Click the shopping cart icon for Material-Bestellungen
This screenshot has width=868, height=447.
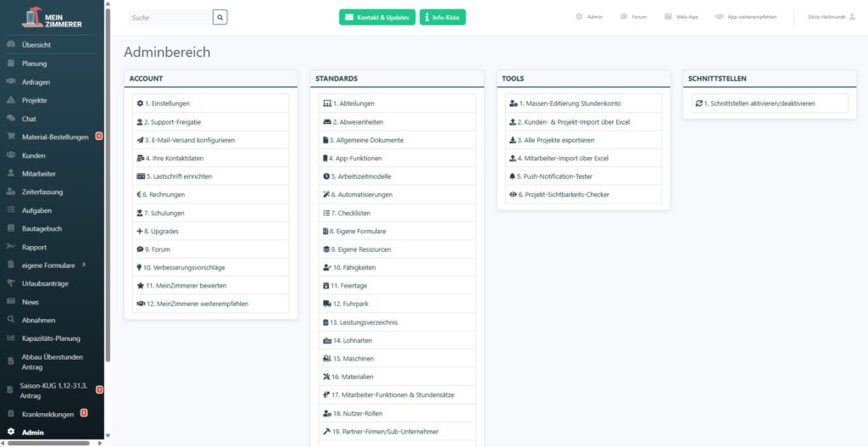click(x=11, y=137)
